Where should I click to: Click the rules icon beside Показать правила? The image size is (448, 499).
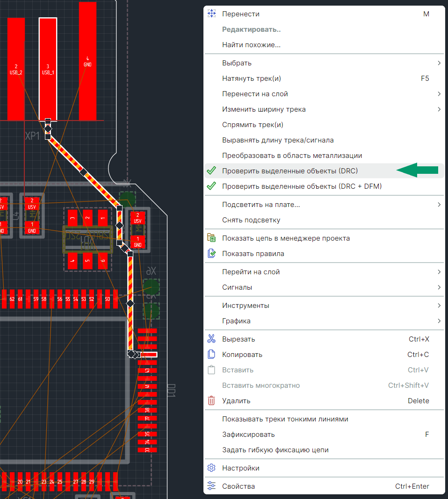coord(211,254)
